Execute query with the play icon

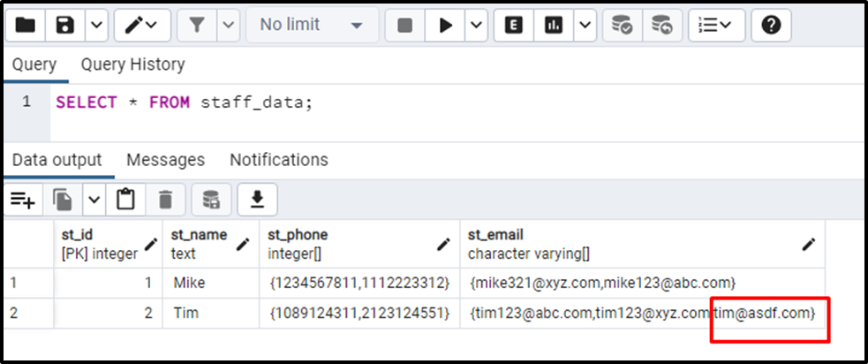[446, 26]
